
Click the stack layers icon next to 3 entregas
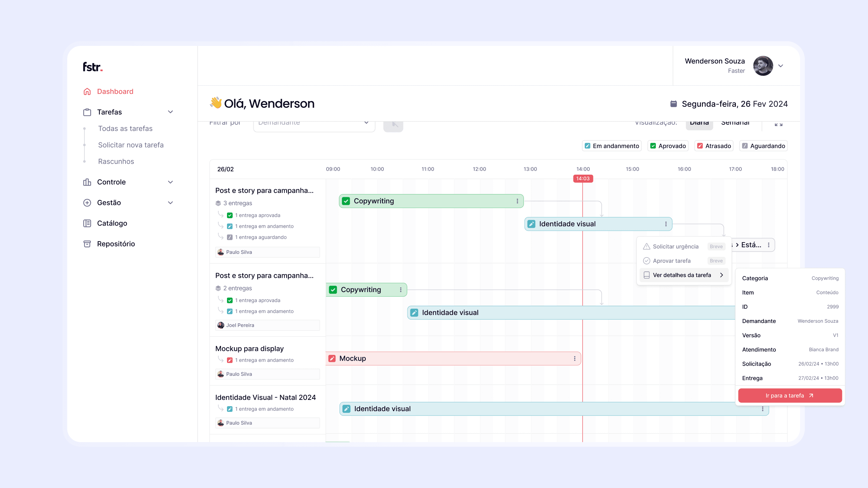(218, 204)
